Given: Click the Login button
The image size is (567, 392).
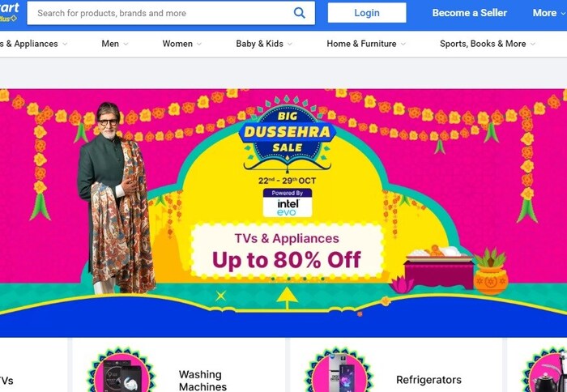Looking at the screenshot, I should (367, 13).
